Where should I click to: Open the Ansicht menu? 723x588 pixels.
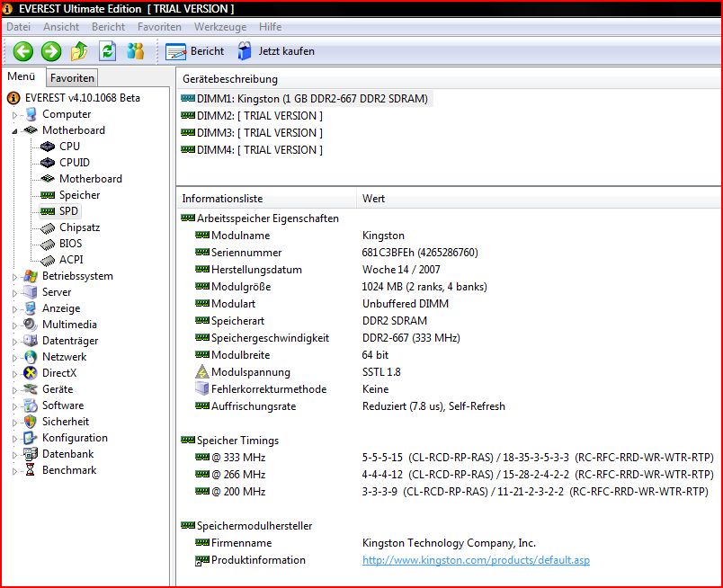(61, 27)
